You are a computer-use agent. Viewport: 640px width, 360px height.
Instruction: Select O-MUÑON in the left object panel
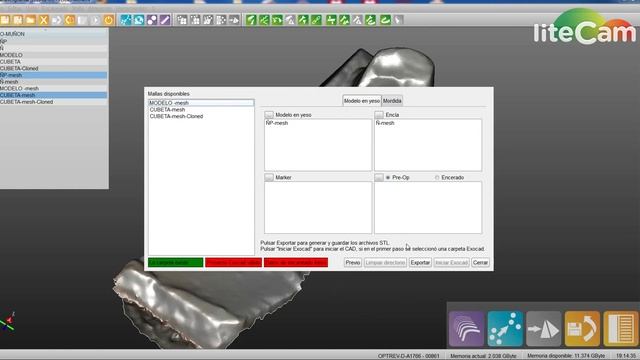(x=53, y=34)
